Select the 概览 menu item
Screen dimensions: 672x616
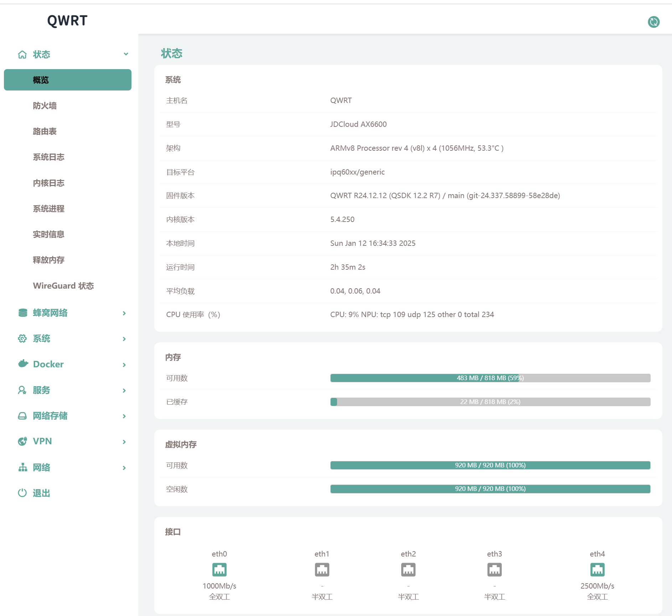point(68,80)
